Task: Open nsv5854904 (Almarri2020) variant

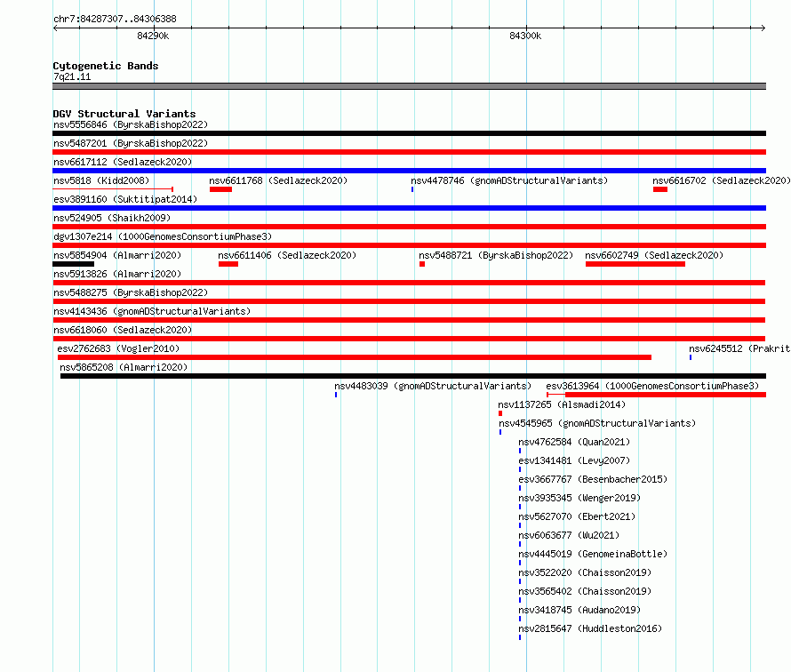Action: pos(117,255)
